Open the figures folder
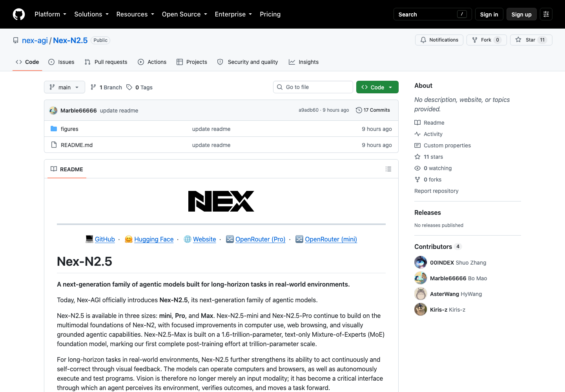This screenshot has height=392, width=565. point(69,129)
